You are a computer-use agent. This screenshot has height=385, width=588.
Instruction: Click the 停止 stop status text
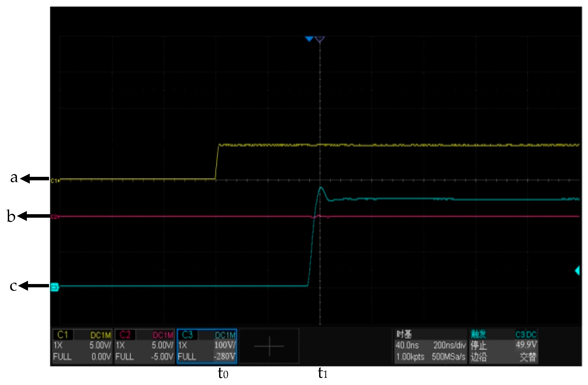(479, 346)
